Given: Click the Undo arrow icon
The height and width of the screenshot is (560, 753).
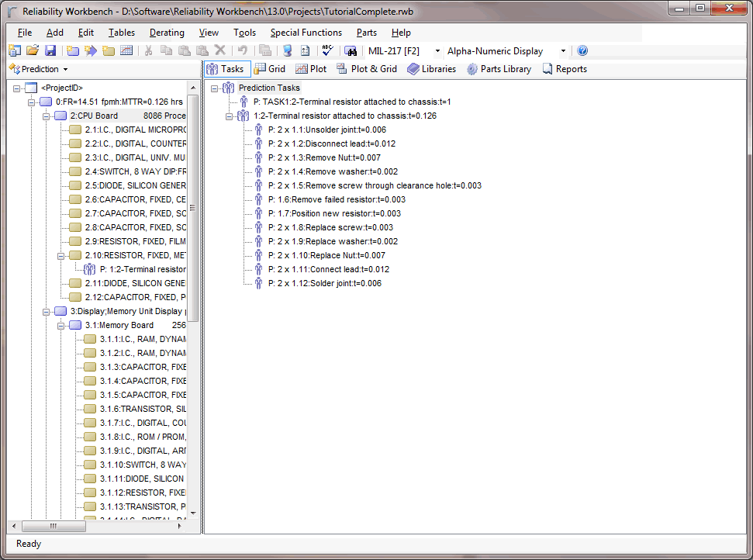Looking at the screenshot, I should point(242,51).
